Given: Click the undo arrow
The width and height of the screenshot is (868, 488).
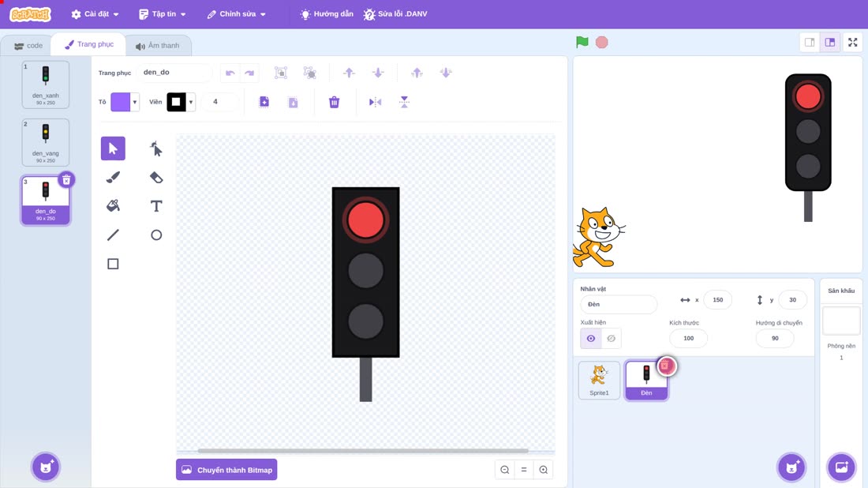Looking at the screenshot, I should (230, 73).
